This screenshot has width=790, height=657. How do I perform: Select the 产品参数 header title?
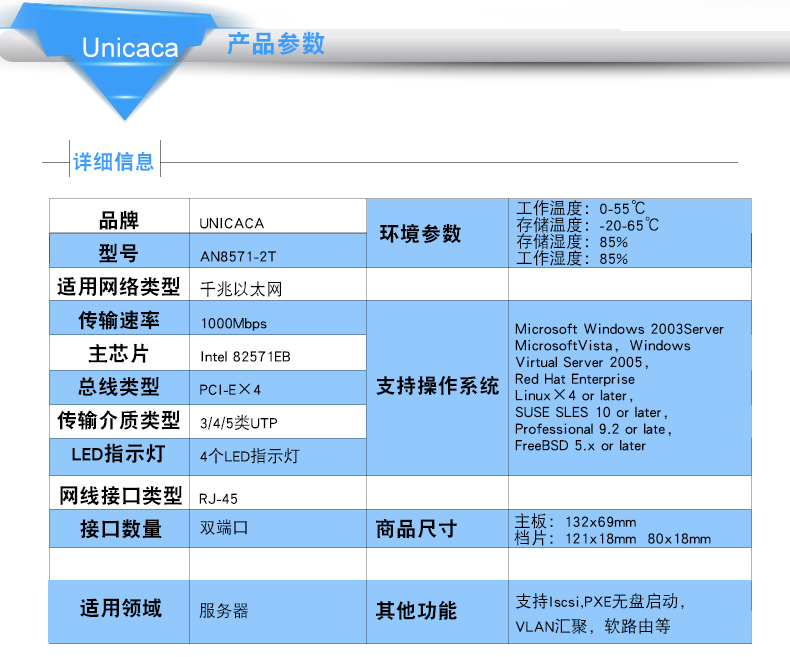coord(276,44)
